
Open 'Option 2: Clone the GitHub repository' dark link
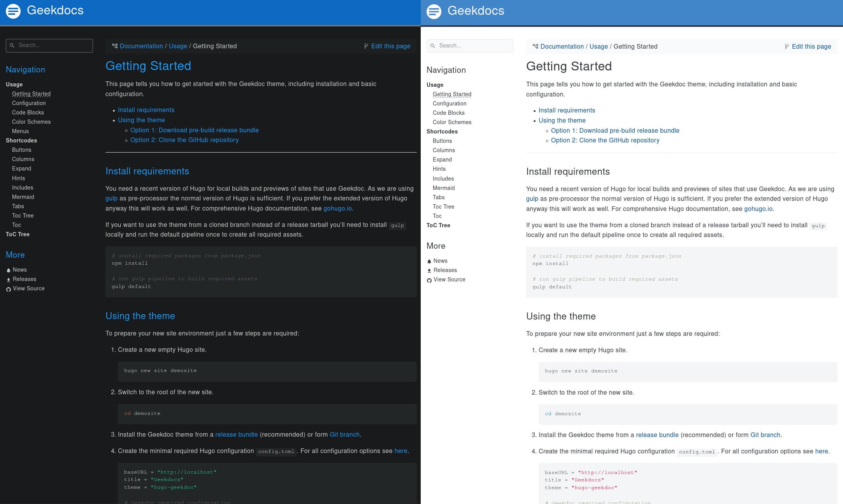tap(184, 140)
